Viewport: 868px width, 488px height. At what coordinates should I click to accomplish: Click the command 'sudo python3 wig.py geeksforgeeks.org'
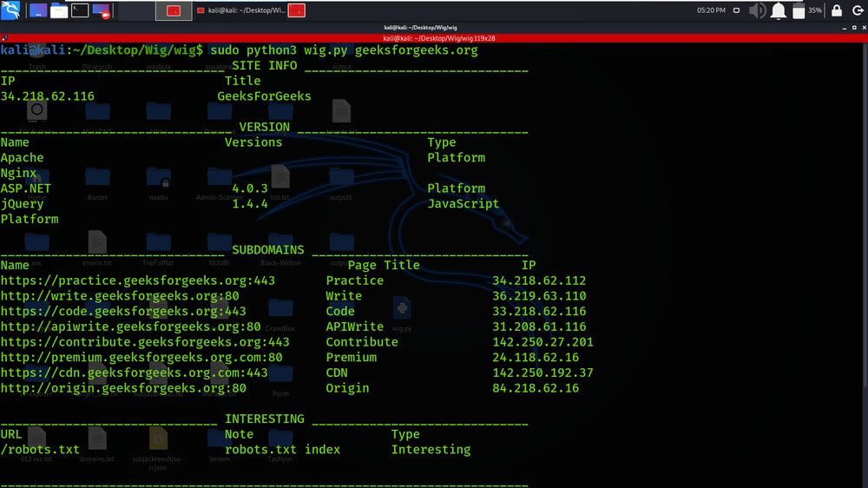click(x=344, y=50)
